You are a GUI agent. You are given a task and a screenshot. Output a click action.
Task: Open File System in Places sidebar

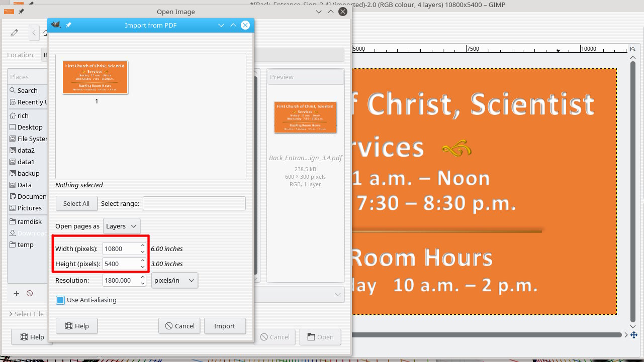point(28,139)
